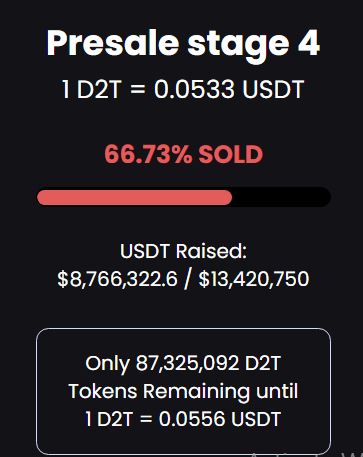This screenshot has width=363, height=457.
Task: Click the "USDT Raised:" label
Action: tap(183, 251)
